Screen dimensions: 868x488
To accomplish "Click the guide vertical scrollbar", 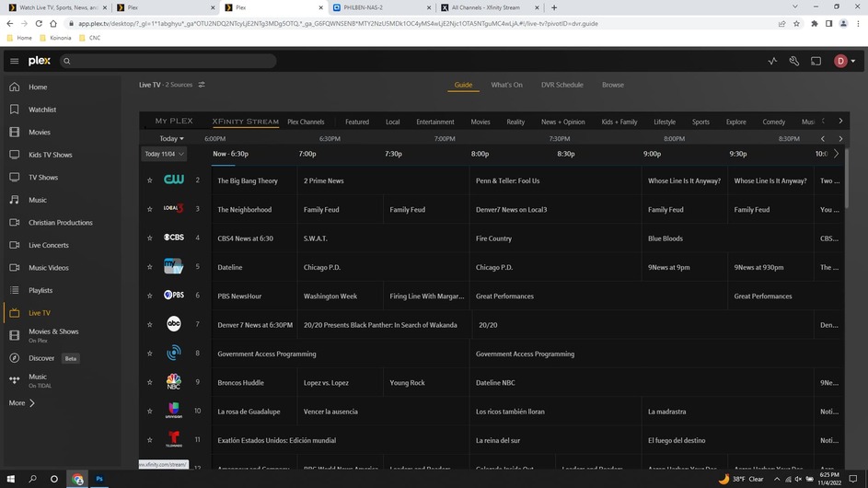I will coord(847,178).
